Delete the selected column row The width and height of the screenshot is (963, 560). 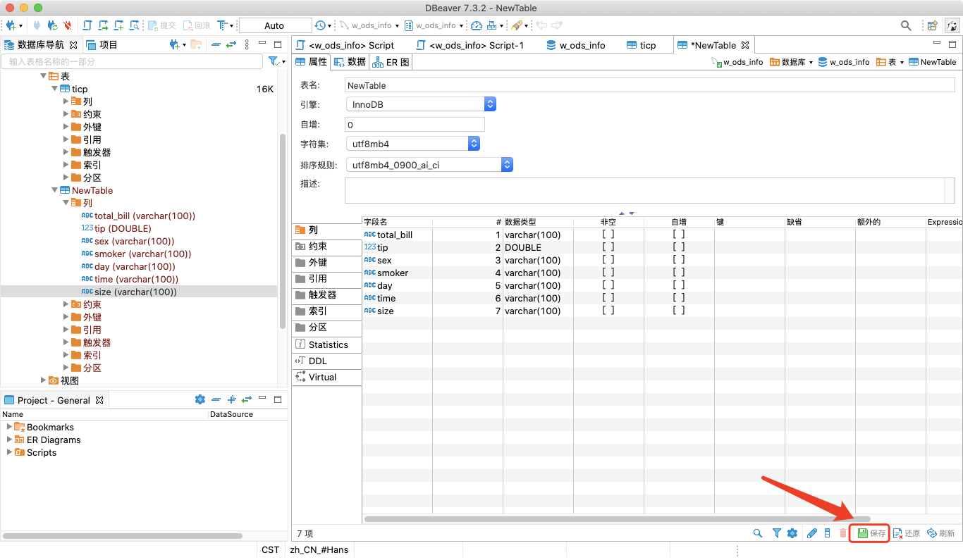tap(843, 533)
